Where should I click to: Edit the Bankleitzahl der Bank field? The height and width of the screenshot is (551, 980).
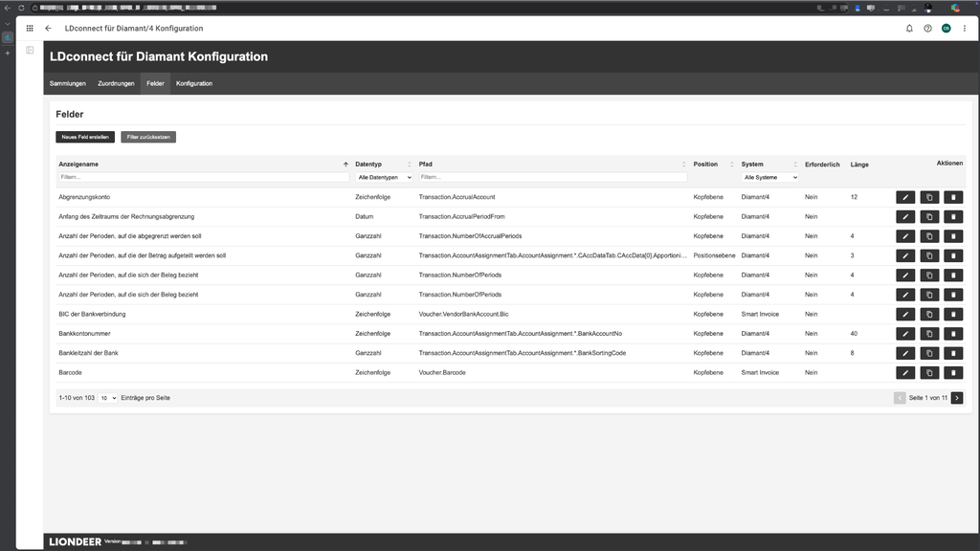[905, 353]
